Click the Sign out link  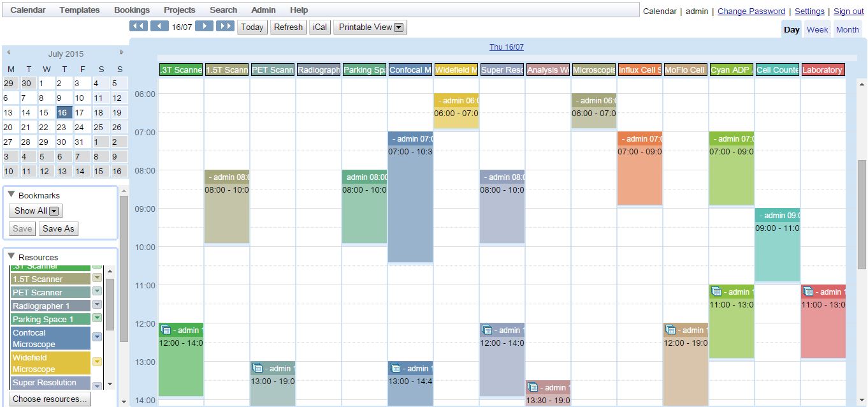tap(849, 11)
